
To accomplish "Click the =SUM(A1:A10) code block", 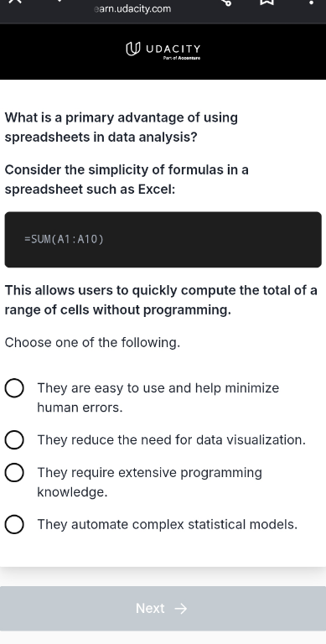I will 163,240.
